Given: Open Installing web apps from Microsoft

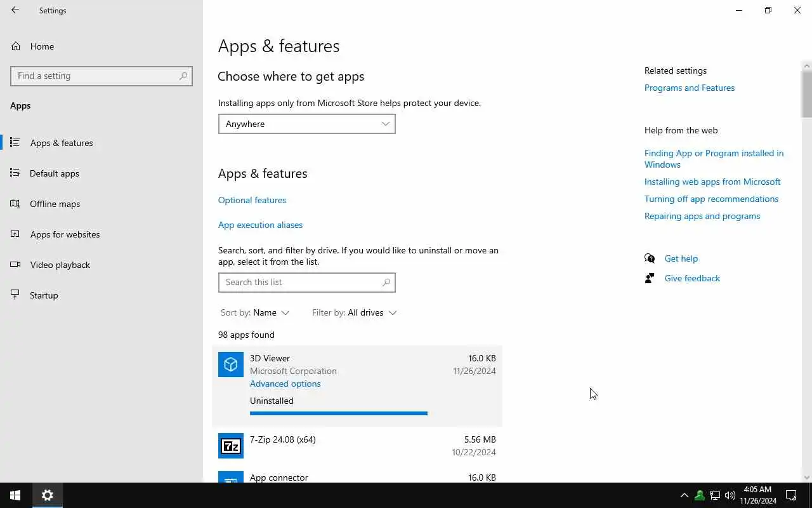Looking at the screenshot, I should click(x=712, y=182).
